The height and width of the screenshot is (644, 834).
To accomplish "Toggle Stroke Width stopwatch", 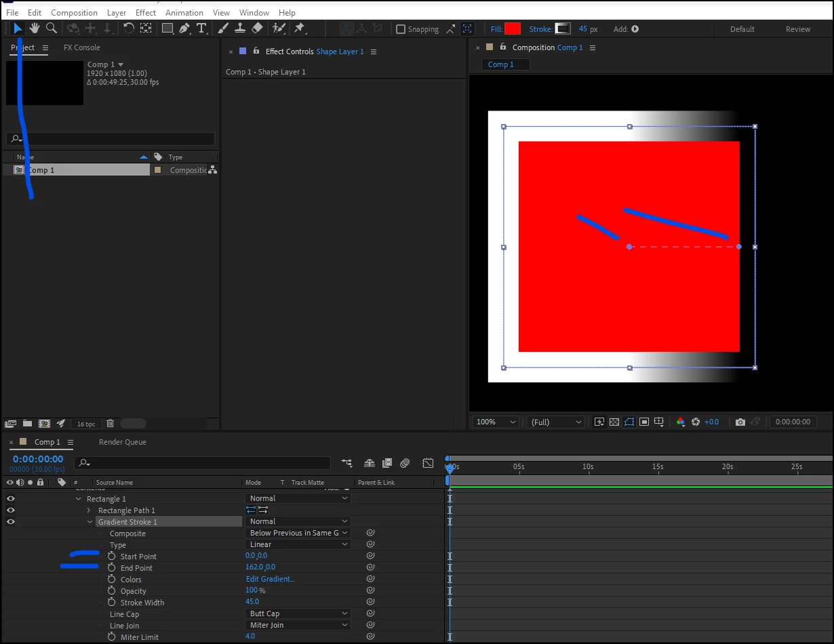I will click(x=112, y=602).
